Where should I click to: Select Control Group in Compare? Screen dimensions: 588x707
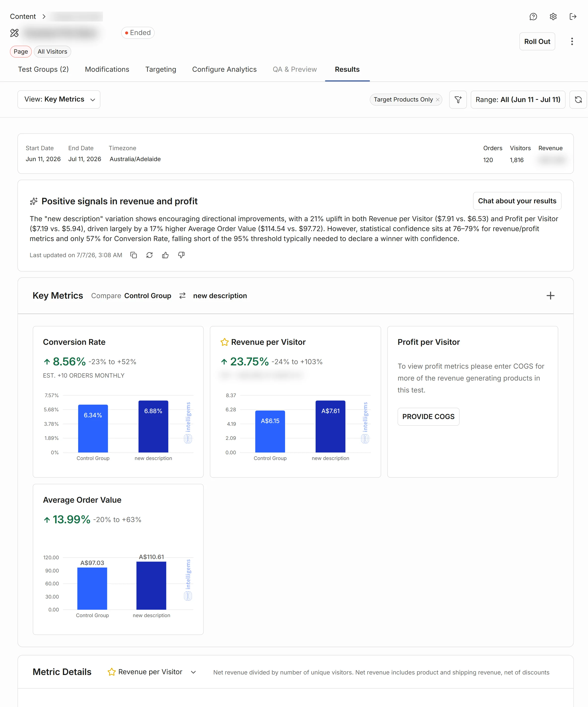(x=147, y=296)
